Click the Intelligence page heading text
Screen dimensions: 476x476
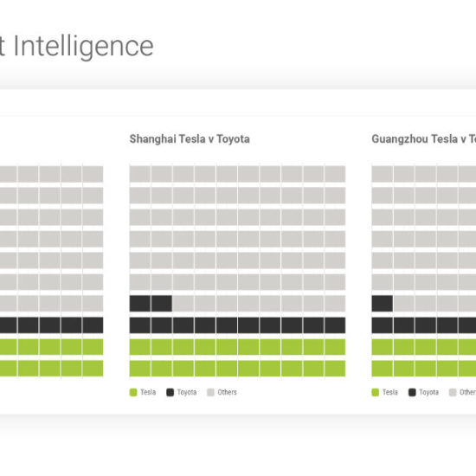point(84,47)
